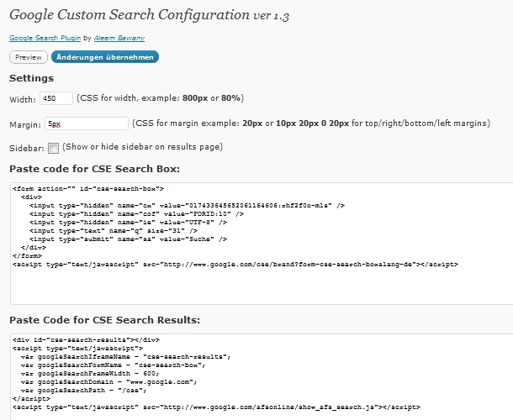Click the 'Margin:' label

(25, 125)
